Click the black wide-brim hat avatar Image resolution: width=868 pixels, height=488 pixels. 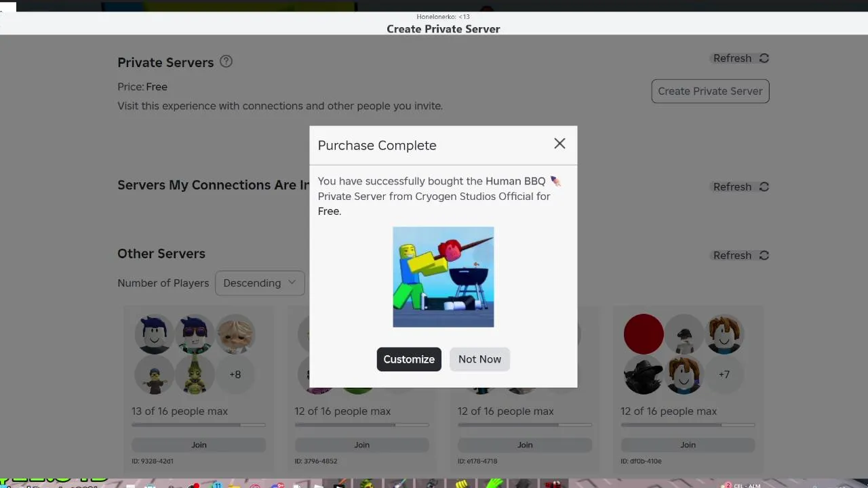643,374
